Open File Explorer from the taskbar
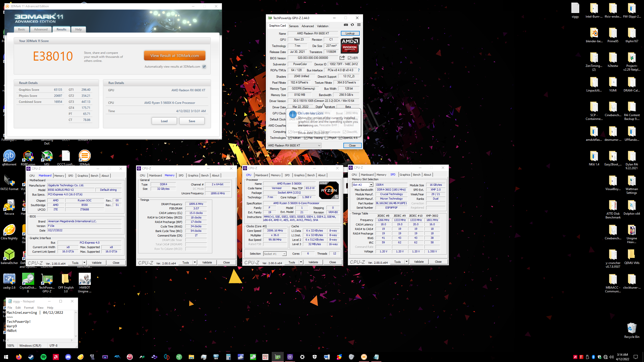Image resolution: width=644 pixels, height=362 pixels. pos(191,357)
